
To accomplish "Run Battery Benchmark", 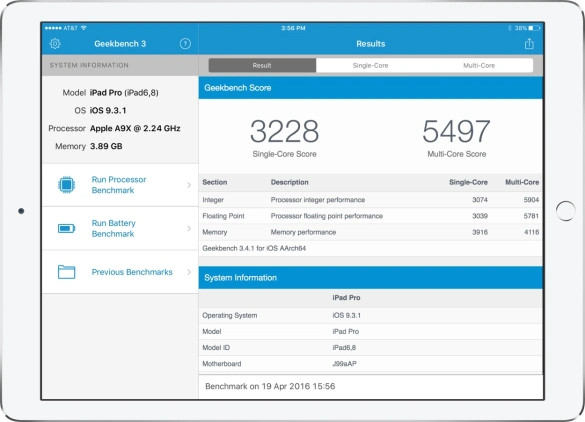I will [x=120, y=228].
